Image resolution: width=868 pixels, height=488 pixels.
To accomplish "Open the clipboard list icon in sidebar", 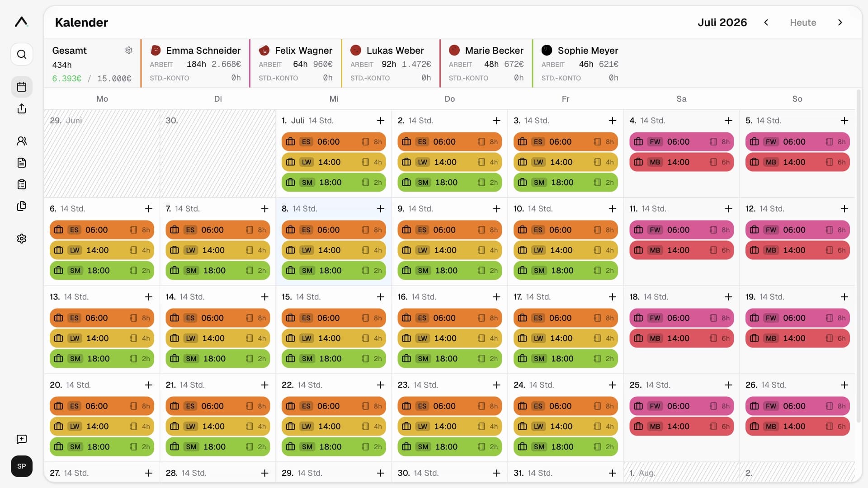I will click(x=22, y=184).
